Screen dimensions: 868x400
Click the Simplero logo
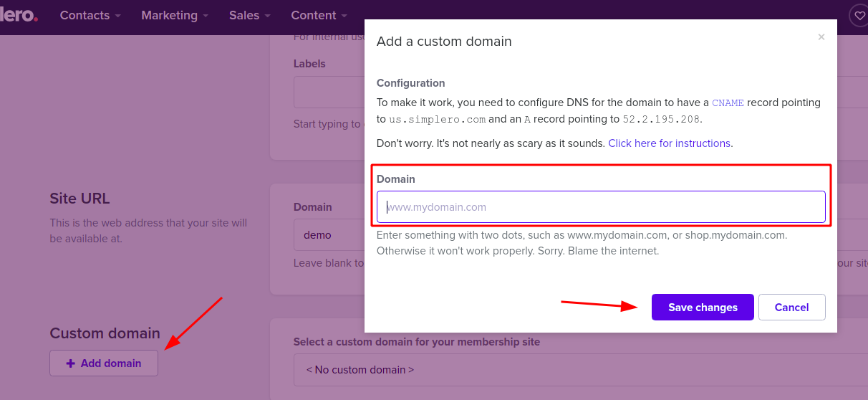click(19, 15)
